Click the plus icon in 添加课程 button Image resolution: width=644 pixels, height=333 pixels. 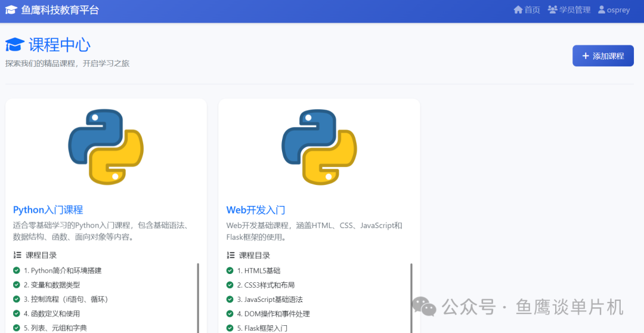(x=586, y=56)
